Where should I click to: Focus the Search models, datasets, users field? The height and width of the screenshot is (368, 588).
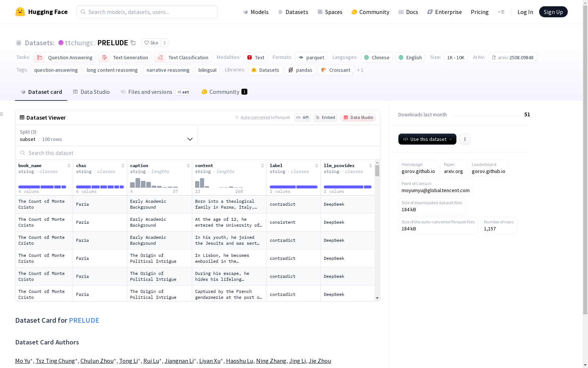click(147, 12)
